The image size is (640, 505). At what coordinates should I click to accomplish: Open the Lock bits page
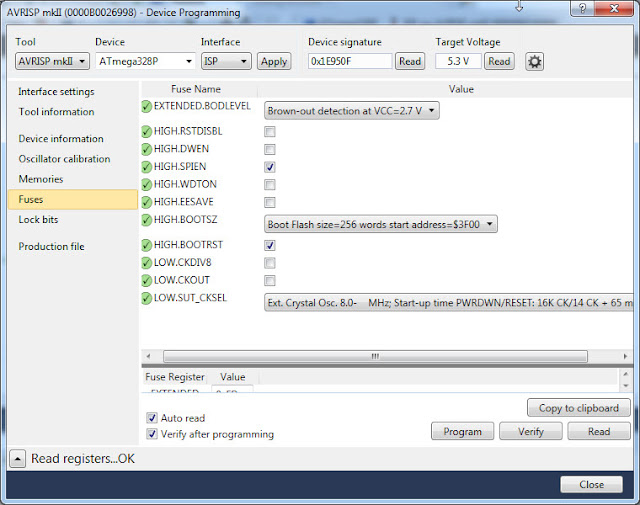coord(38,220)
